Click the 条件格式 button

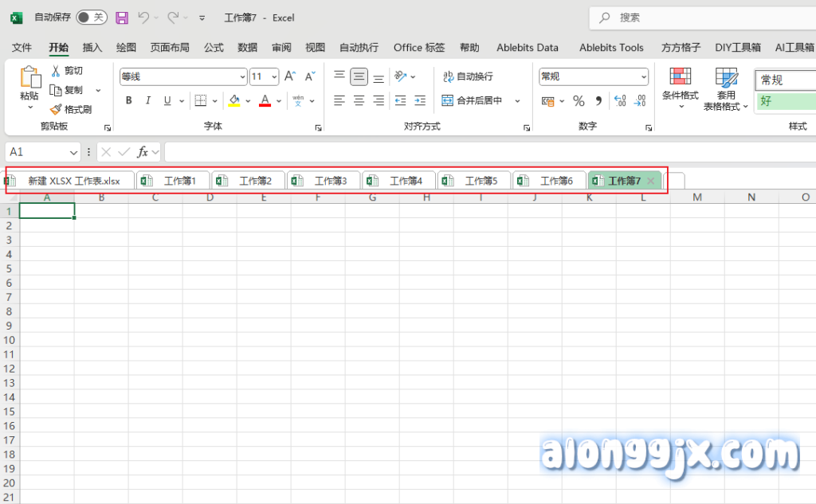(x=680, y=86)
